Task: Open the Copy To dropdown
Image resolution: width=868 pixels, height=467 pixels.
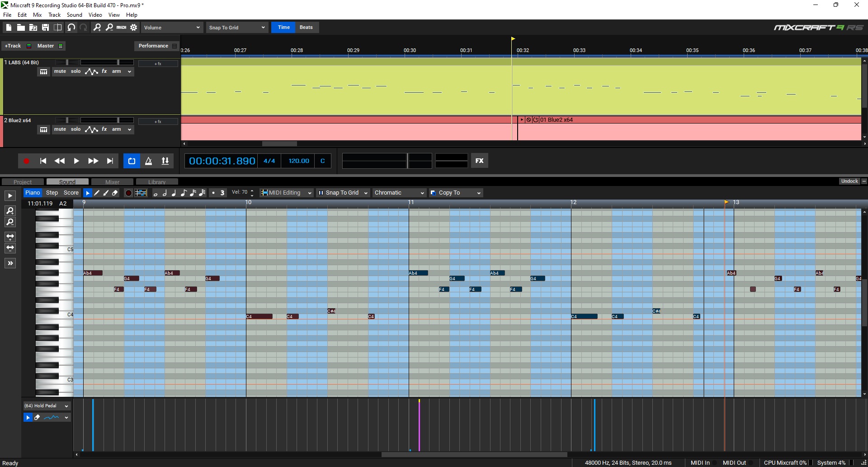Action: [456, 193]
